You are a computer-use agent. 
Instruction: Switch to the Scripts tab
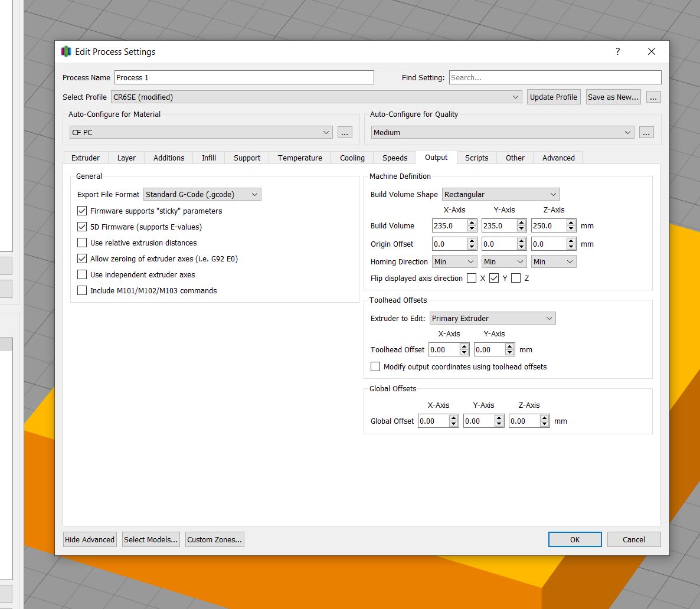click(476, 158)
